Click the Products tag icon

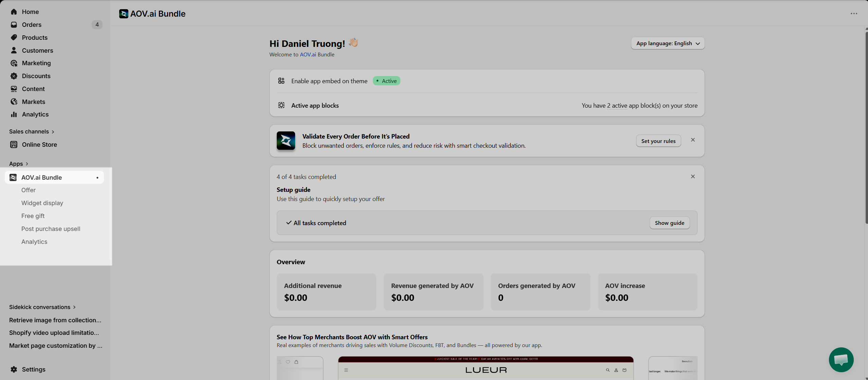point(14,37)
